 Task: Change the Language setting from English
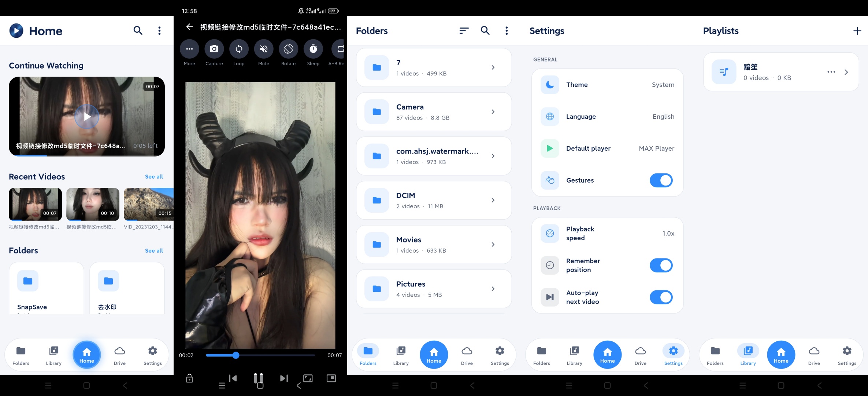click(x=607, y=117)
